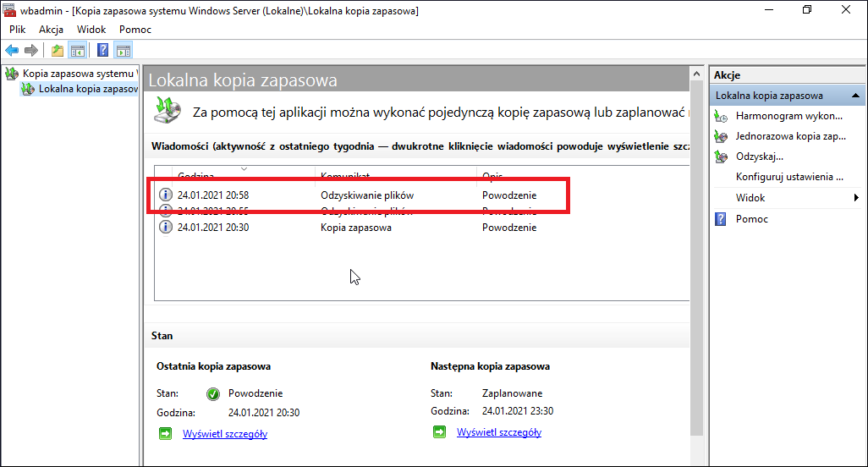Expand the Widok submenu arrow
This screenshot has height=467, width=868.
856,197
